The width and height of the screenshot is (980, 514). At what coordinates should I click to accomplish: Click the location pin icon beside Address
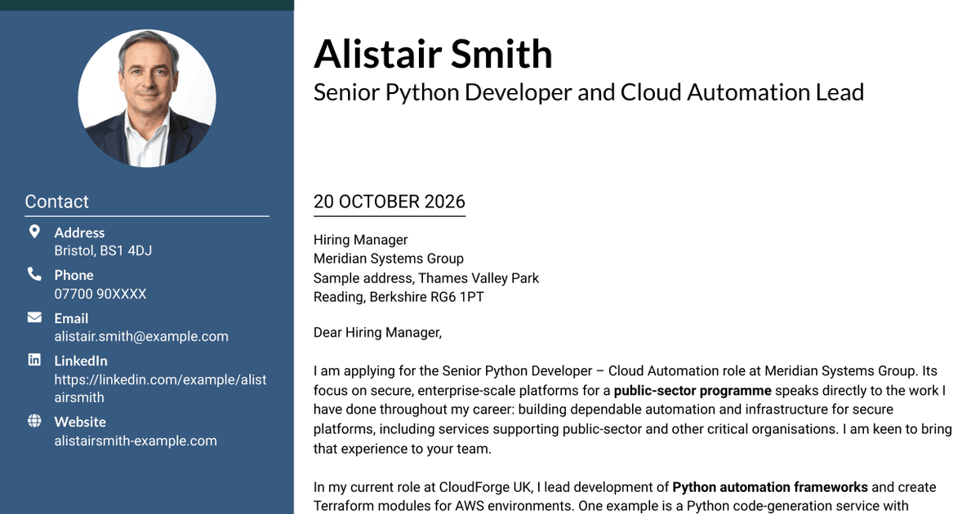click(x=34, y=232)
